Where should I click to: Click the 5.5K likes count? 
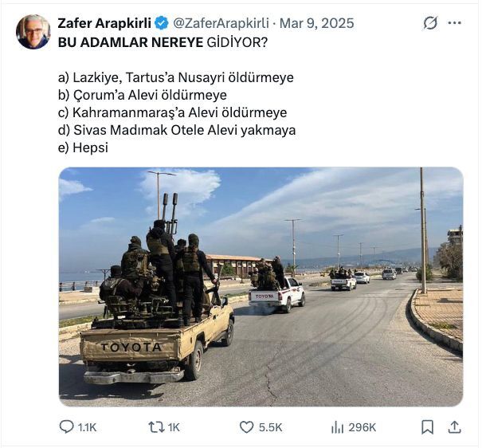(270, 427)
